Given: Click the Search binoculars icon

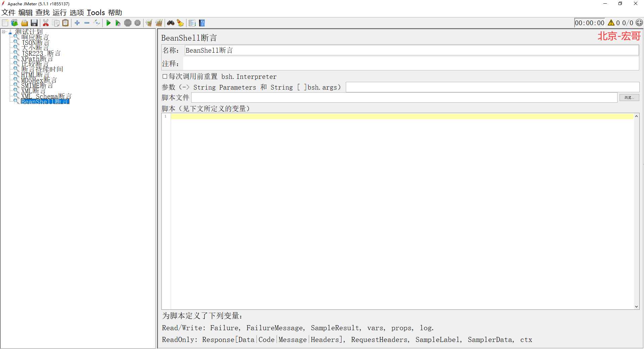Looking at the screenshot, I should tap(171, 23).
